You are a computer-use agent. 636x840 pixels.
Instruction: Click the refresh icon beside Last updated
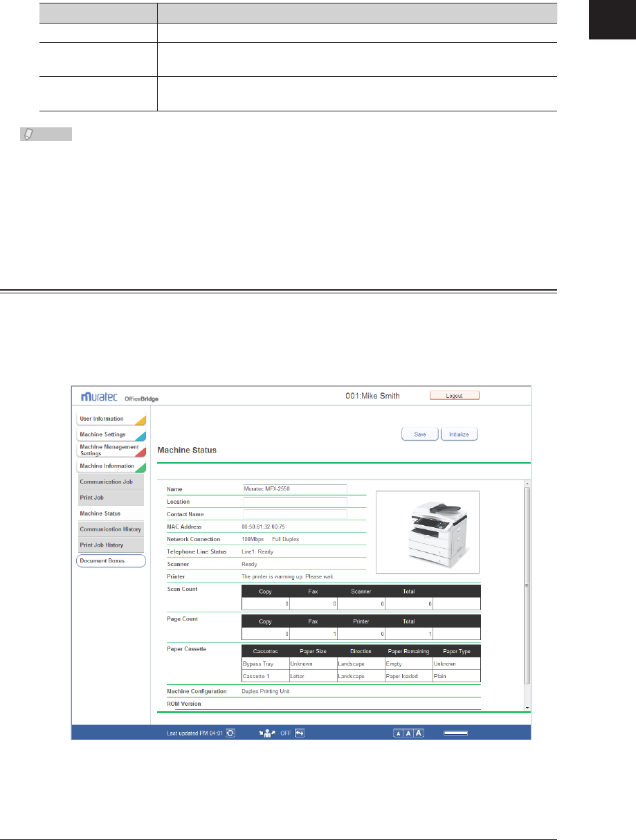230,733
